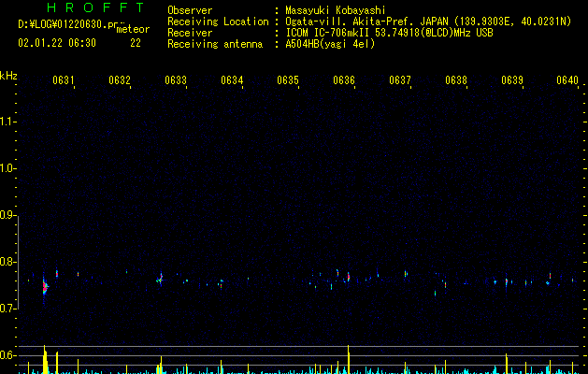Click observer name Masayuki Kobayashi
Image resolution: width=588 pixels, height=374 pixels.
(336, 10)
